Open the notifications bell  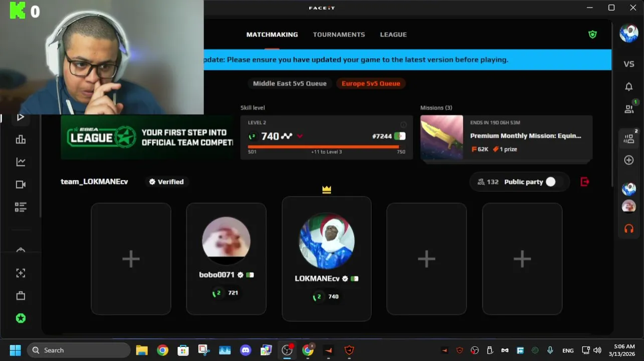(629, 86)
